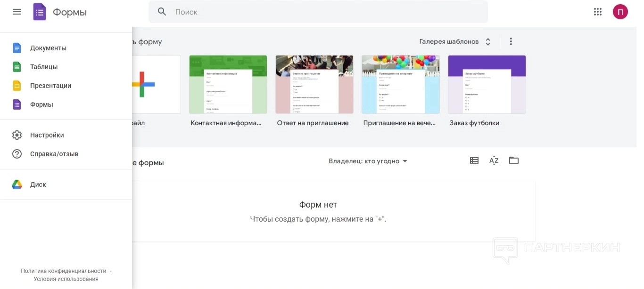
Task: Click the Help question mark icon
Action: click(x=17, y=154)
